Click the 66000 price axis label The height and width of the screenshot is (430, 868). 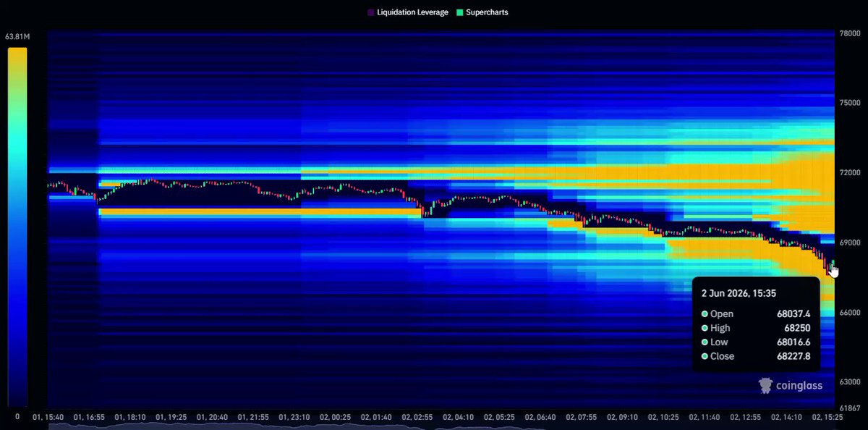pyautogui.click(x=849, y=312)
